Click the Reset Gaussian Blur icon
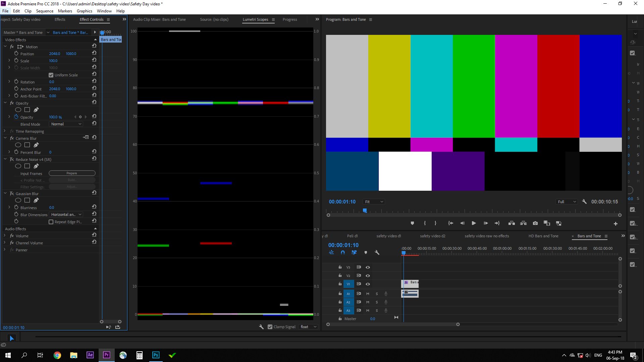644x362 pixels. (94, 193)
